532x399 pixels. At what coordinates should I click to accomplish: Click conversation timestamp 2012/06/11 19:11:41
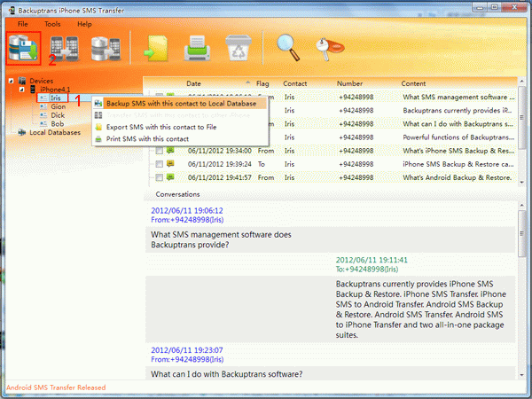(x=372, y=260)
